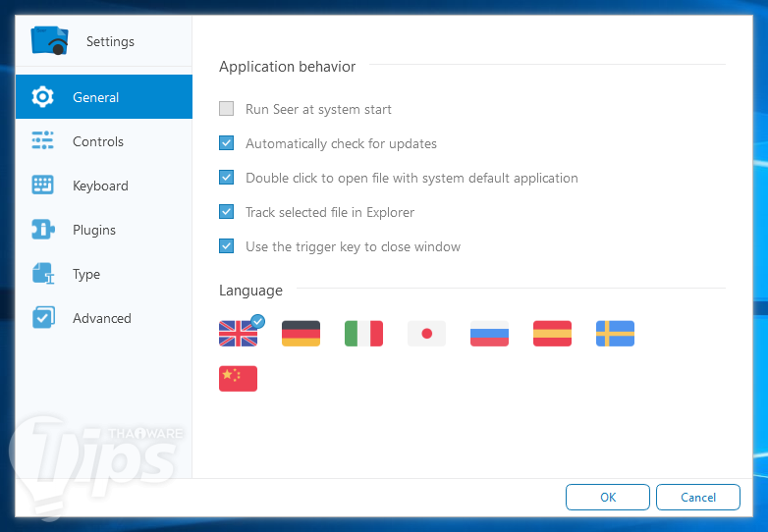The image size is (768, 532).
Task: Switch to the Keyboard settings tab
Action: (x=104, y=186)
